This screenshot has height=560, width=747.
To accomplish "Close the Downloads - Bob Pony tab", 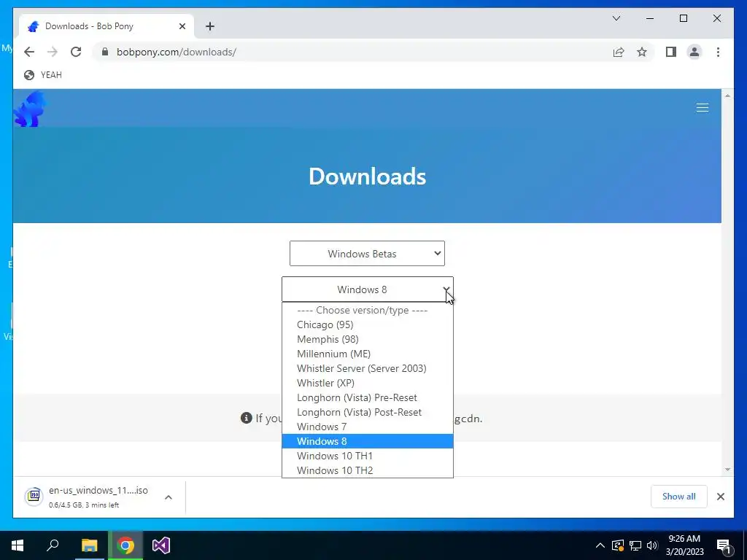I will coord(182,26).
